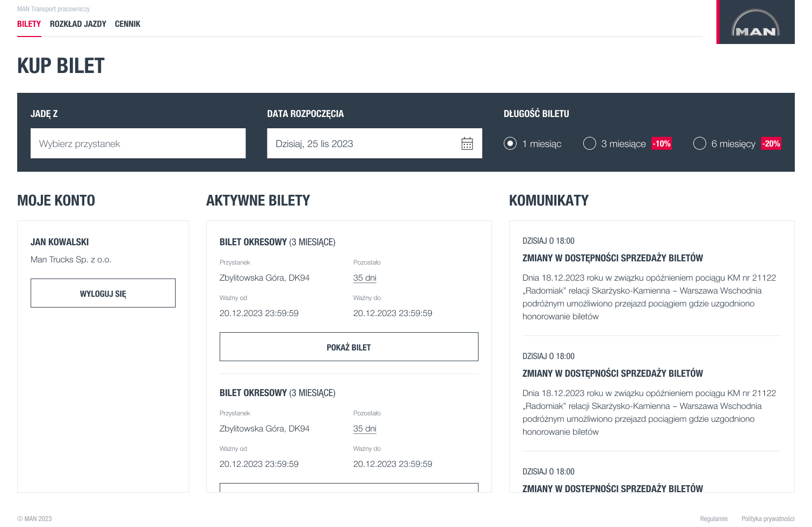The width and height of the screenshot is (812, 527).
Task: Click Zbylitowska Góra, DK94 in second ticket
Action: (265, 429)
